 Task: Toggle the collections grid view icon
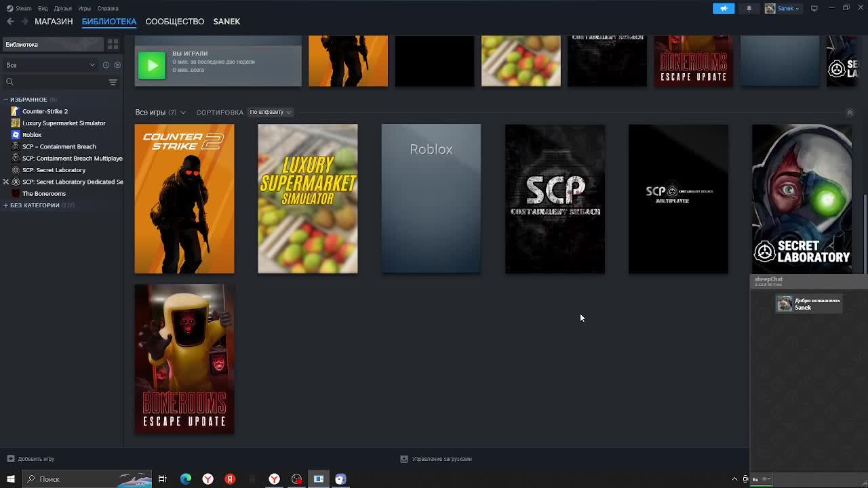pyautogui.click(x=113, y=44)
